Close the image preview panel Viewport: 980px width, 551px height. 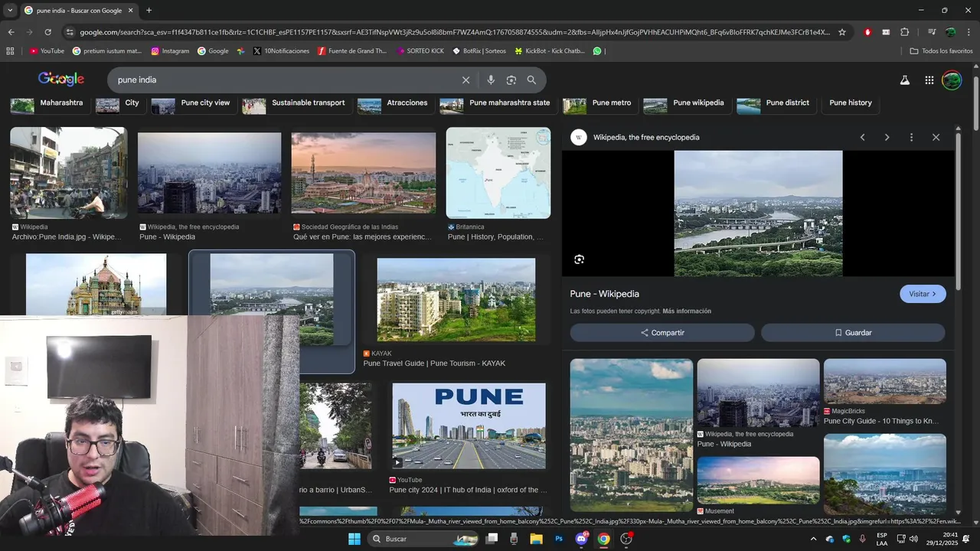[x=936, y=137]
